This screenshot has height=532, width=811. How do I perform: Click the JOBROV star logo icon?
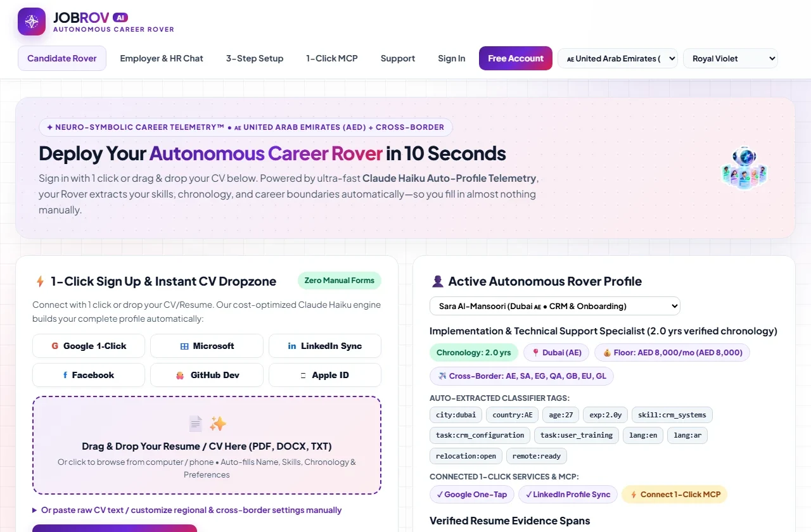click(32, 22)
